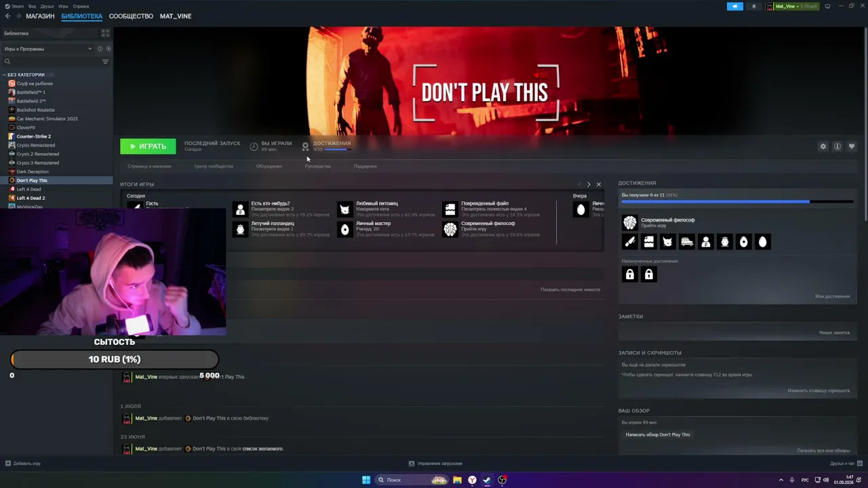Select the first locked achievement icon
Image resolution: width=868 pixels, height=488 pixels.
tap(630, 274)
